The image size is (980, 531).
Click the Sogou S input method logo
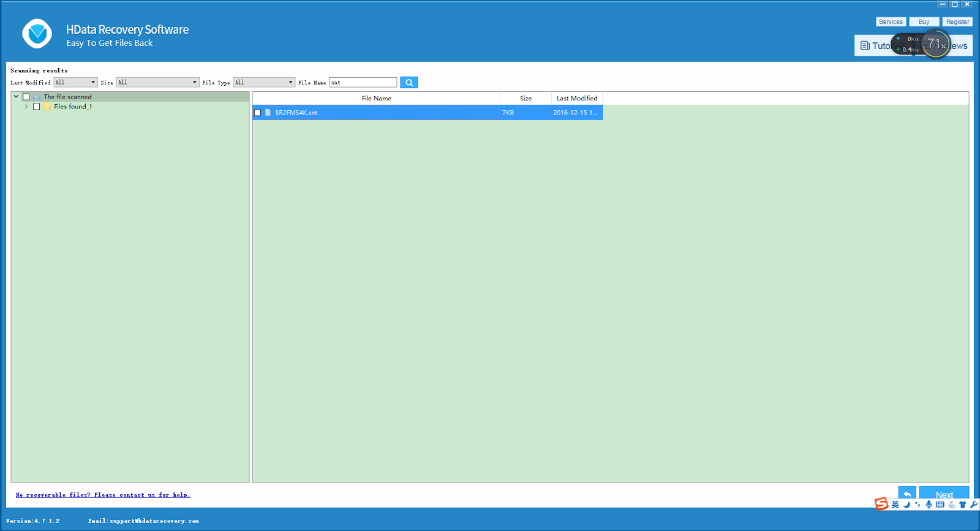click(x=881, y=504)
